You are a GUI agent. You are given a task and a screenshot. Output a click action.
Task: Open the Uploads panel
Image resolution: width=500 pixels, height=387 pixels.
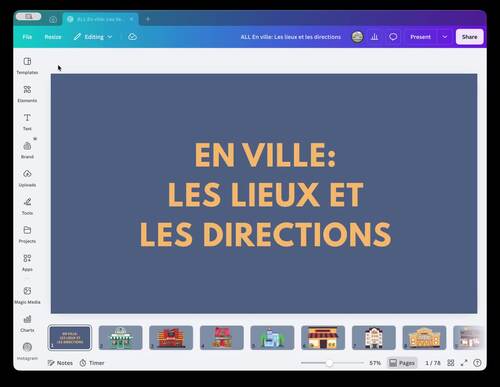(27, 178)
